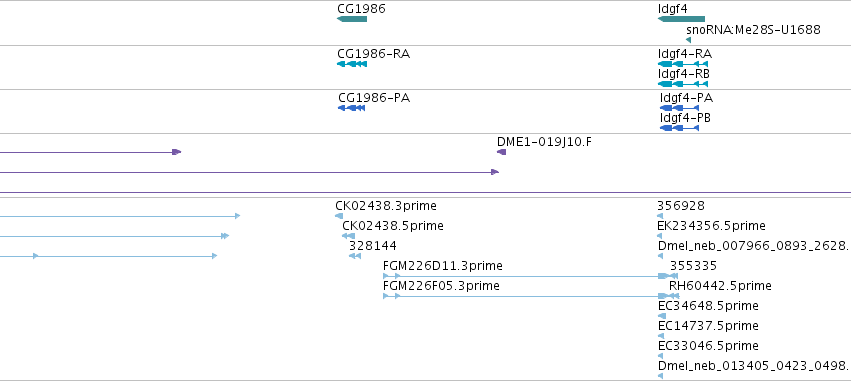Click the Idgf4-PB protein glyph
851x381 pixels.
pyautogui.click(x=679, y=128)
